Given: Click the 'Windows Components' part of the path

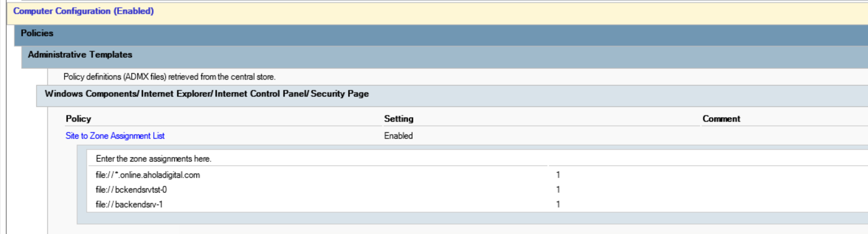Looking at the screenshot, I should coord(91,94).
